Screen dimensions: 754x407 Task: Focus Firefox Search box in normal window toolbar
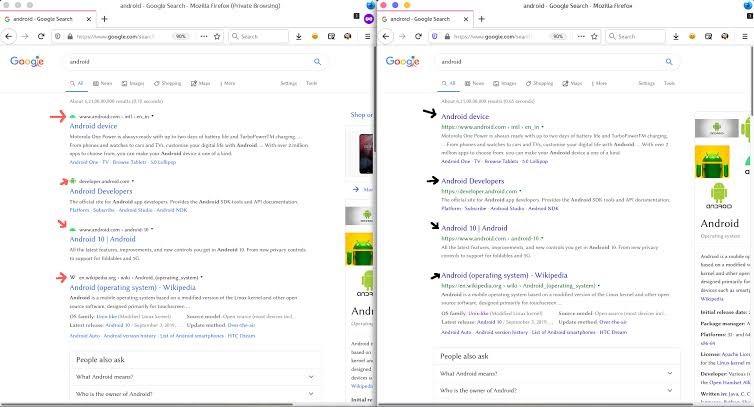[x=636, y=36]
